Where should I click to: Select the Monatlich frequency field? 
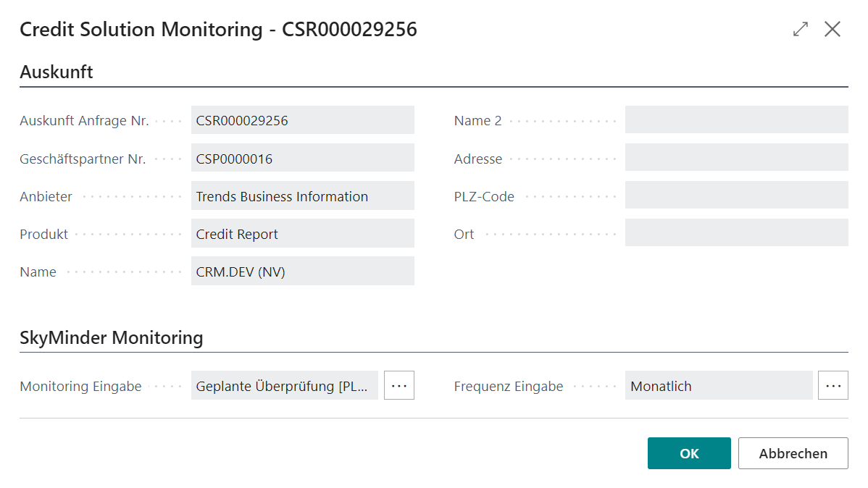(717, 386)
